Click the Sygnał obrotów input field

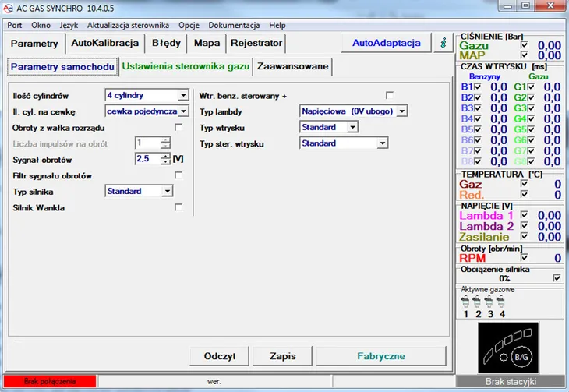148,159
